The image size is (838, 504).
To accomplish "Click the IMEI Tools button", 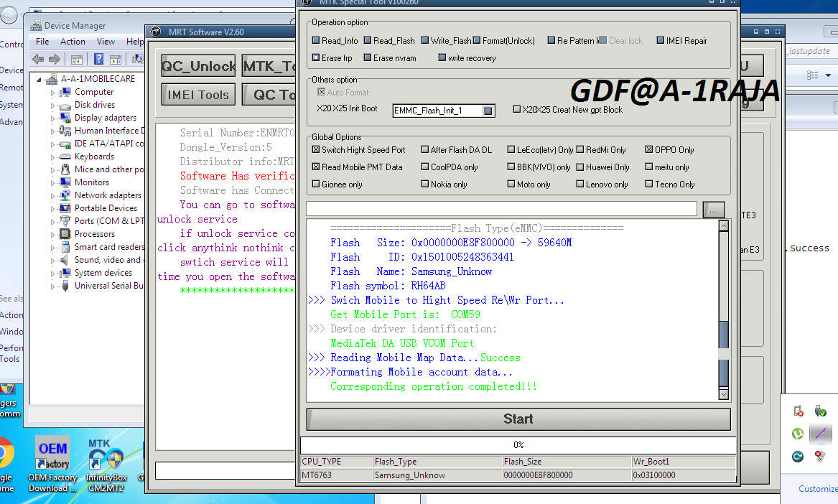I will point(198,95).
